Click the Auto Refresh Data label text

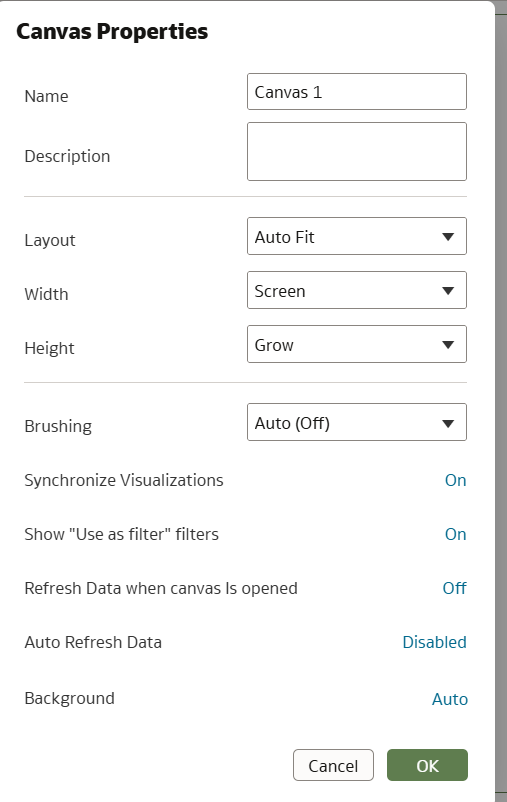93,642
